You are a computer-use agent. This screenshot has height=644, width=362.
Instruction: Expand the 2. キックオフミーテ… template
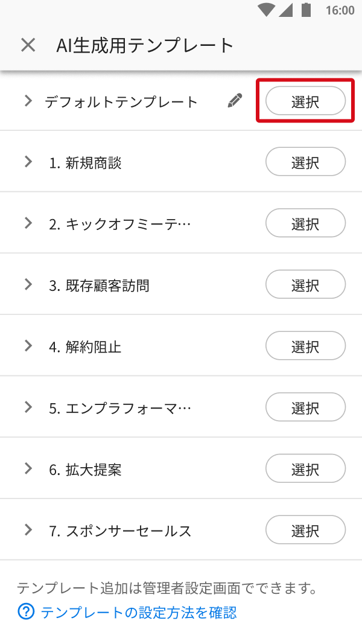(28, 223)
